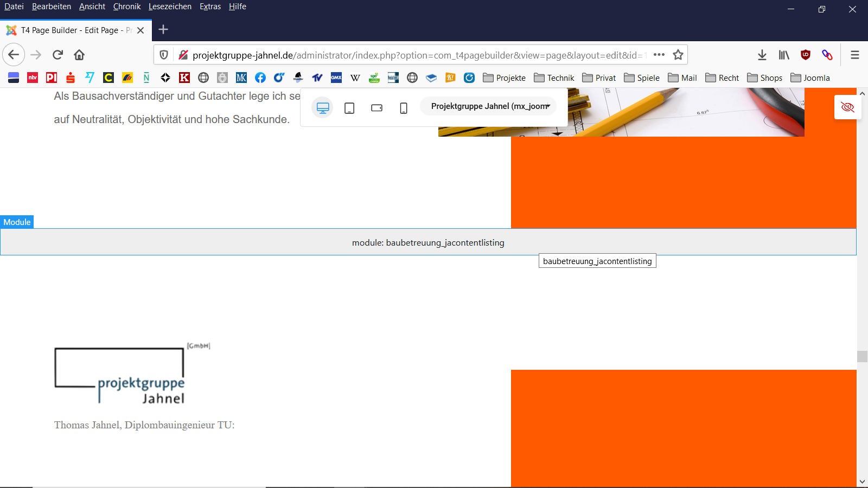Open the Projektgruppe Jahnel template dropdown
This screenshot has height=488, width=868.
tap(489, 106)
